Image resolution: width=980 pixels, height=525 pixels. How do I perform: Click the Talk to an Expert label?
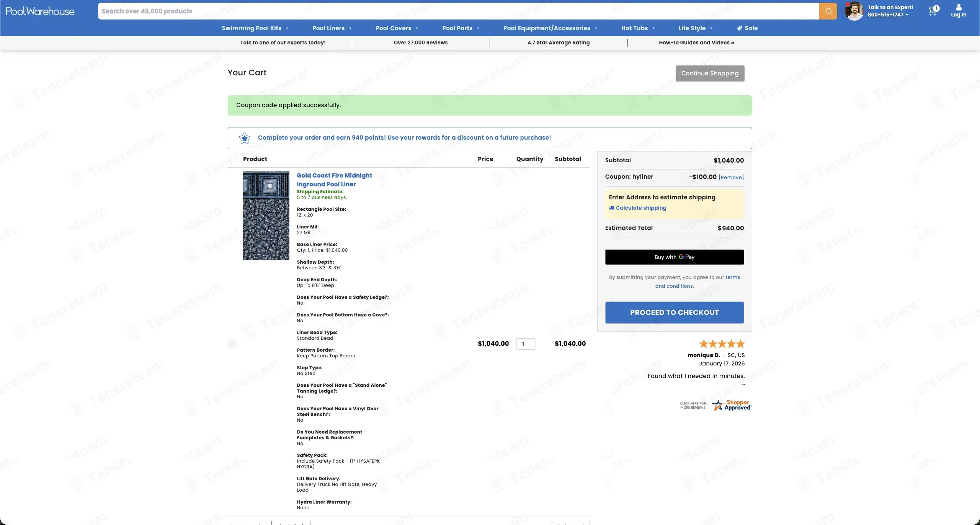(890, 7)
